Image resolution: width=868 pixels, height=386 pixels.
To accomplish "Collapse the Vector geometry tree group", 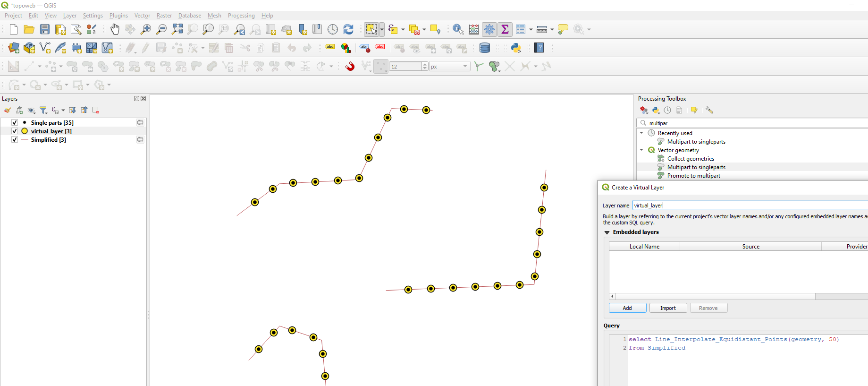I will (641, 150).
